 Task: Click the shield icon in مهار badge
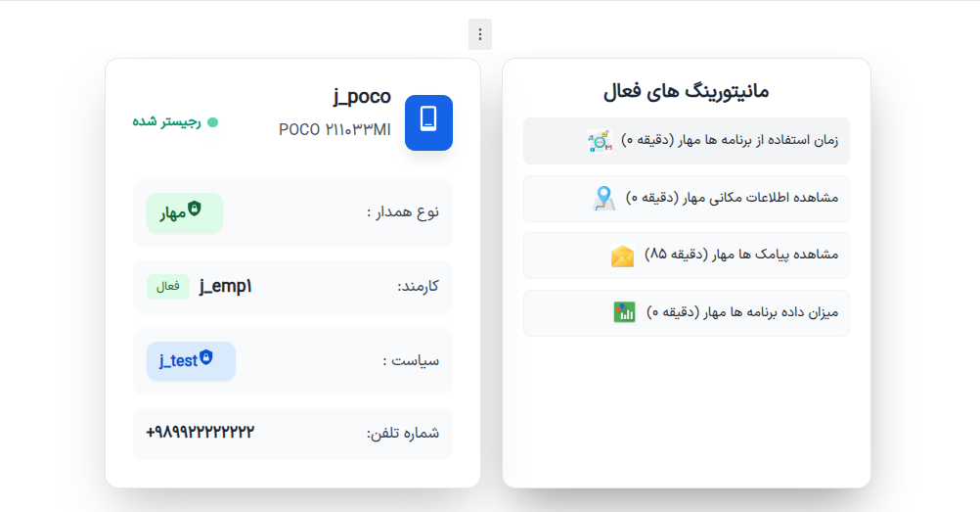pyautogui.click(x=195, y=209)
